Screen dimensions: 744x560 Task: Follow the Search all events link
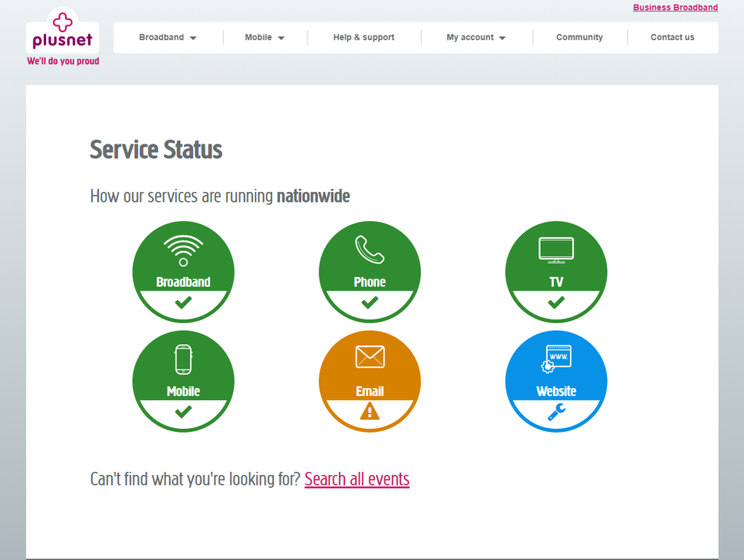(357, 479)
